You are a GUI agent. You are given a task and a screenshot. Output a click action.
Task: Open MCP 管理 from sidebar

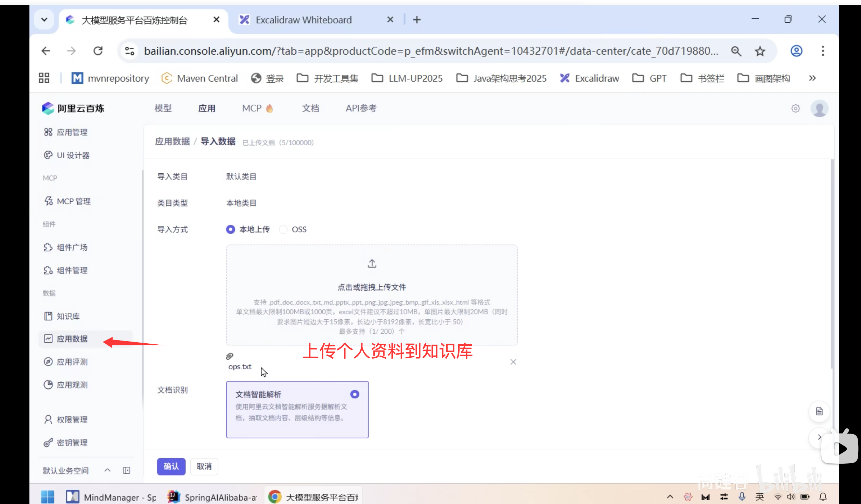[74, 201]
